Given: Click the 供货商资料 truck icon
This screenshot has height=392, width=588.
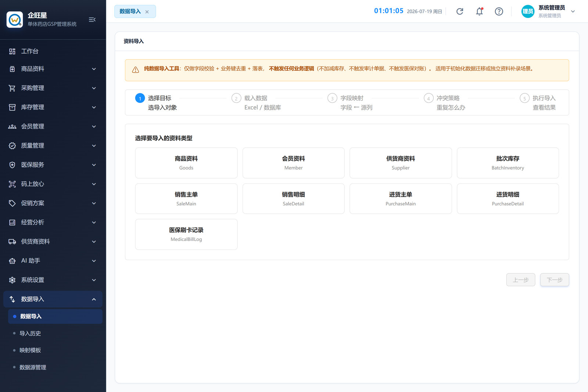Looking at the screenshot, I should coord(12,242).
